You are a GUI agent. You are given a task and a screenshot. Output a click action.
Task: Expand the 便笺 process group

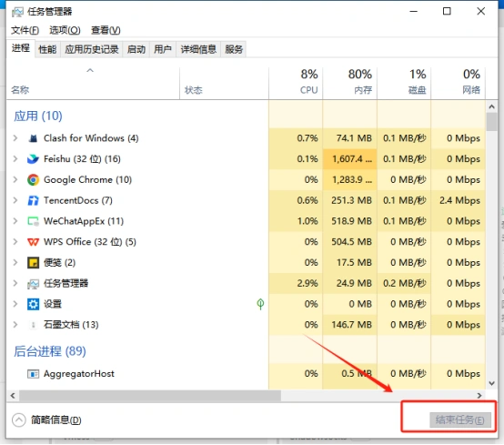[15, 263]
